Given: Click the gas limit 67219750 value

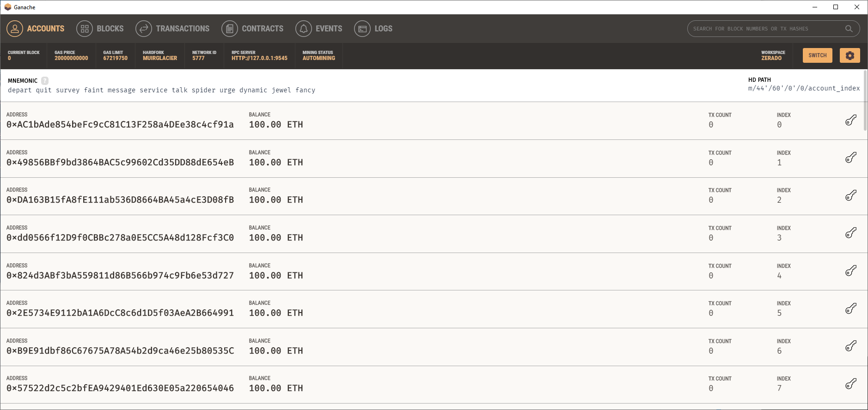Looking at the screenshot, I should 115,58.
